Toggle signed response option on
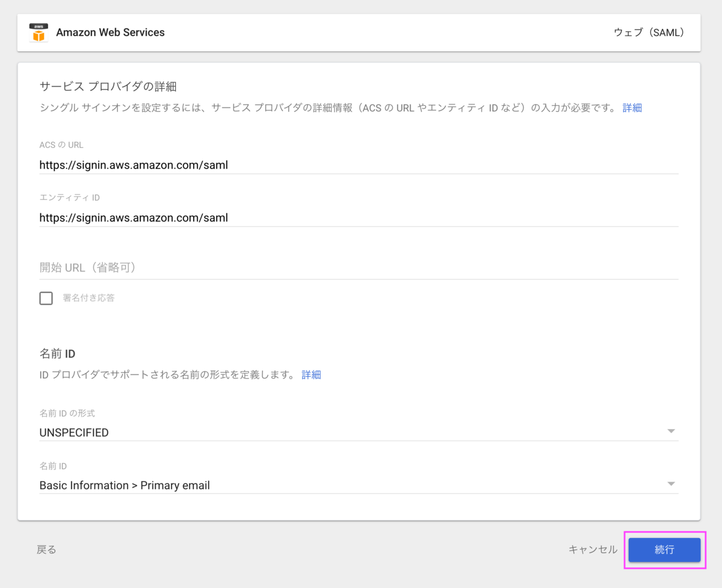Viewport: 722px width, 588px height. click(x=46, y=298)
